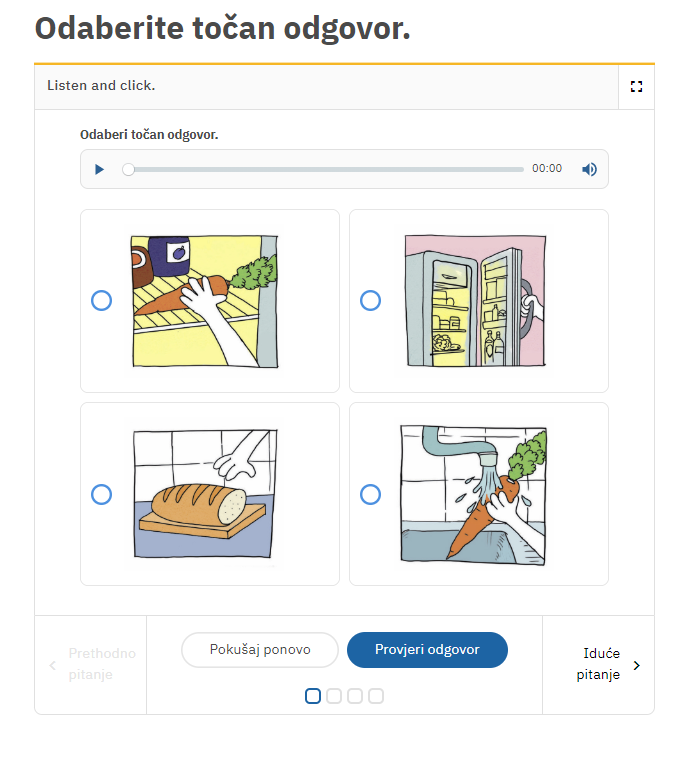
Task: Click the right chevron next to Iduće pitanje
Action: tap(637, 665)
